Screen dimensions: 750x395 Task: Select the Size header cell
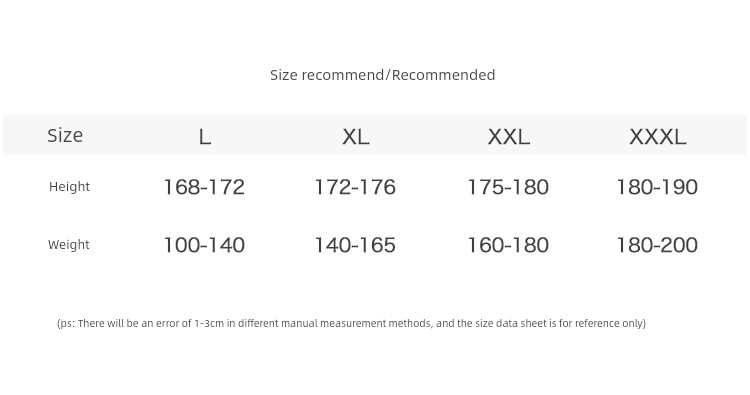click(65, 135)
